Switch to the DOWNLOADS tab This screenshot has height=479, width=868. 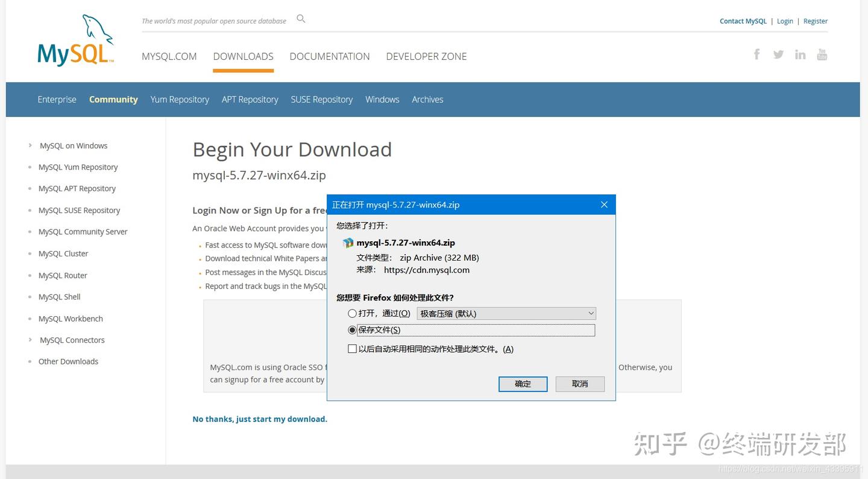243,56
